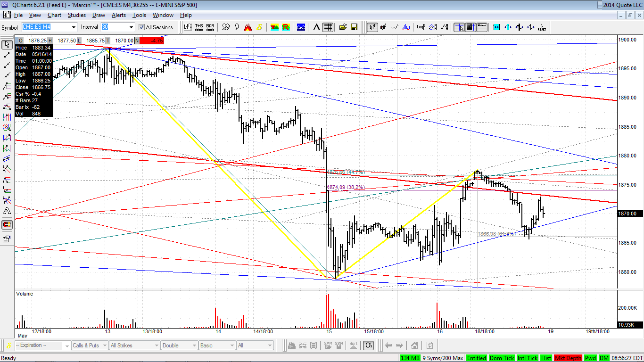Open the Alerts menu
644x362 pixels.
(x=119, y=15)
